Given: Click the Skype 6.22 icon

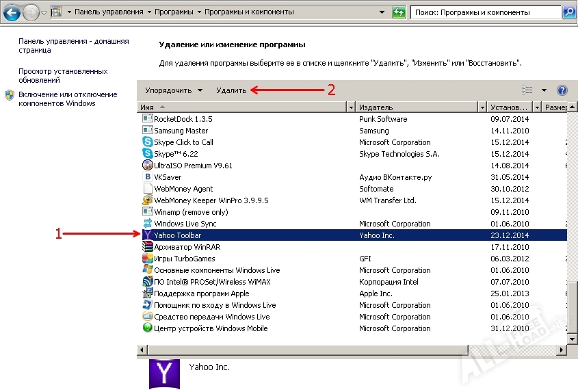Looking at the screenshot, I should [148, 153].
